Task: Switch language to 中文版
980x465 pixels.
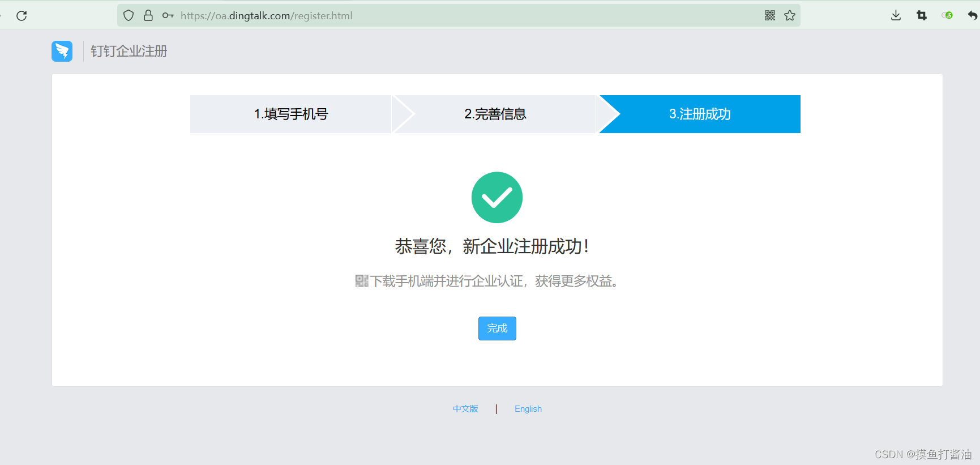Action: click(465, 409)
